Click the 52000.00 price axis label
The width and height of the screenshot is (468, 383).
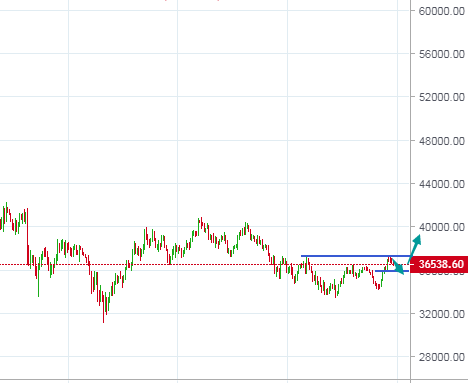coord(441,97)
